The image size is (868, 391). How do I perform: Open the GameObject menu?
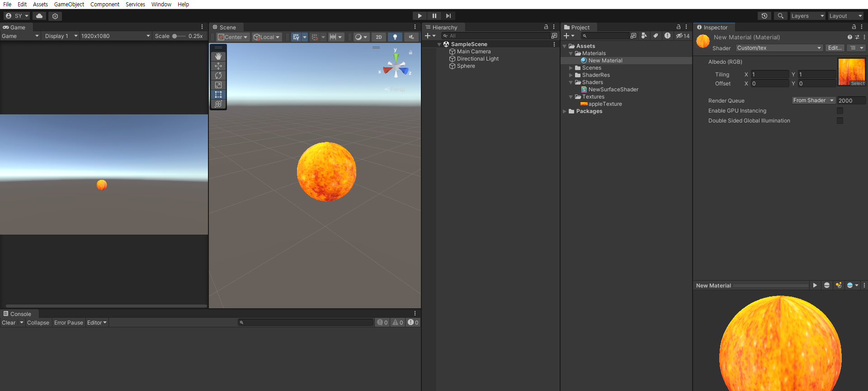[69, 5]
